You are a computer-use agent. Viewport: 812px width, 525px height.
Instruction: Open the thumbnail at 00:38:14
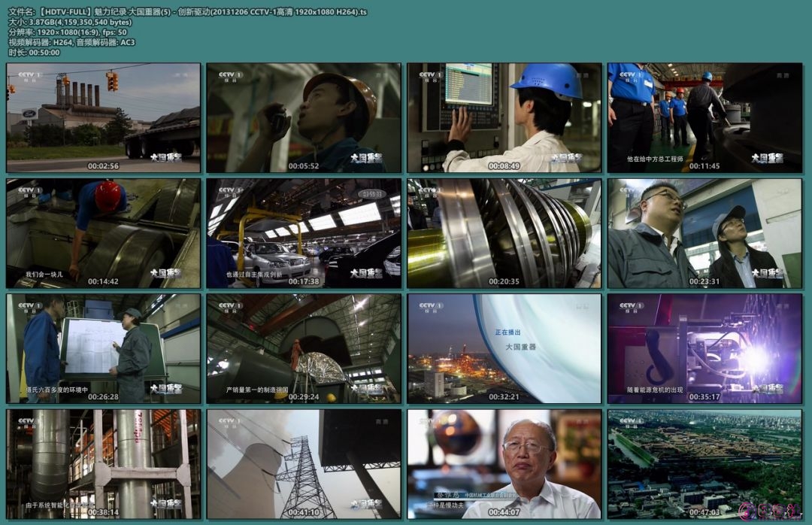point(103,464)
